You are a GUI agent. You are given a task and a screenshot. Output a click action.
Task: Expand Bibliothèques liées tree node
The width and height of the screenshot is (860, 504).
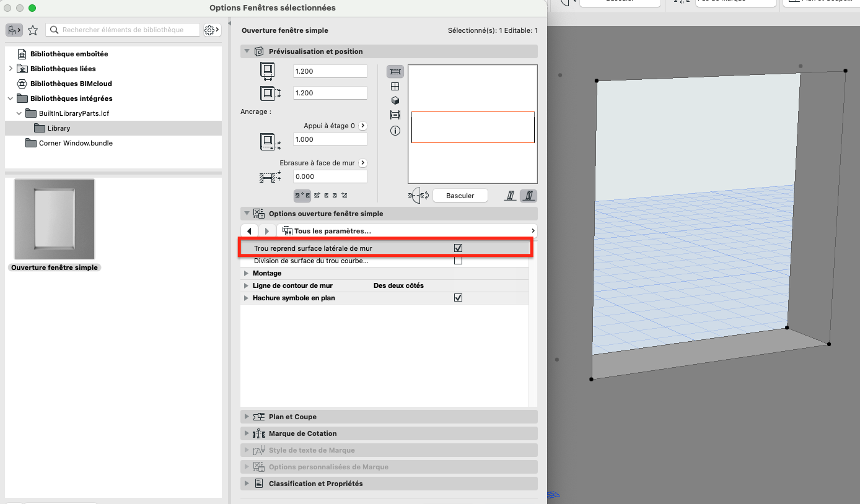[x=11, y=69]
